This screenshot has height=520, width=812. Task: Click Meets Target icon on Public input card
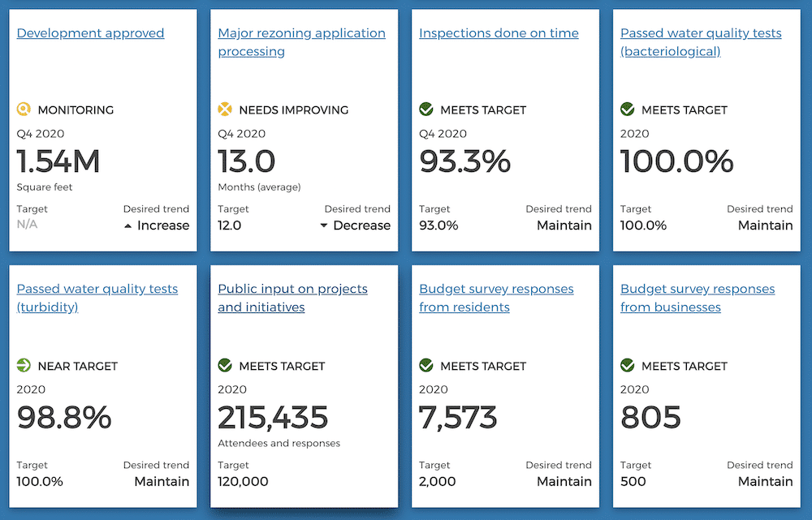pos(225,366)
